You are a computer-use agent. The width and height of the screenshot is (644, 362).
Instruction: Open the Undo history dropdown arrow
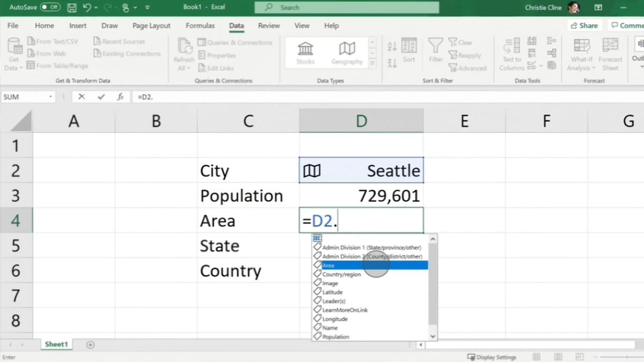(x=96, y=8)
